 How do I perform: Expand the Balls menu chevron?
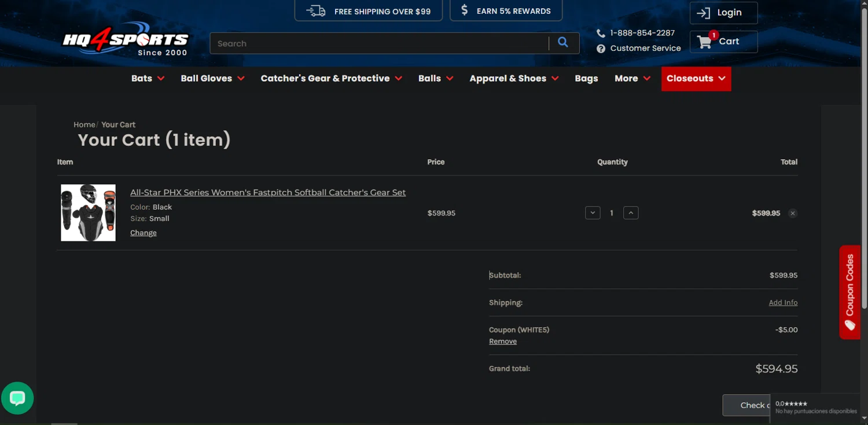450,79
